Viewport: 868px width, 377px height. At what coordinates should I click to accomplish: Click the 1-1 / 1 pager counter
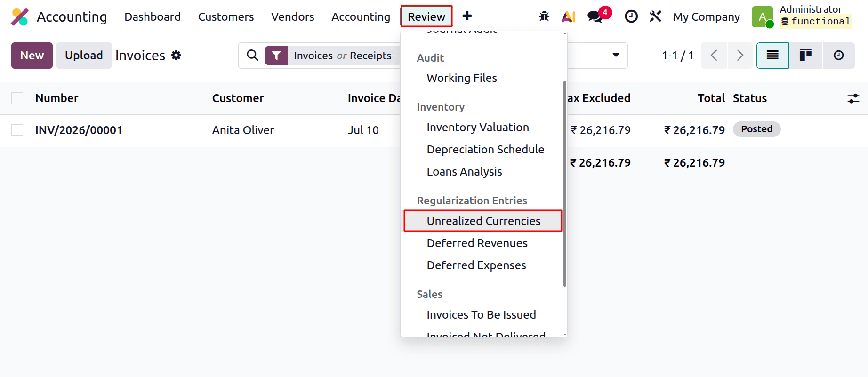(678, 56)
